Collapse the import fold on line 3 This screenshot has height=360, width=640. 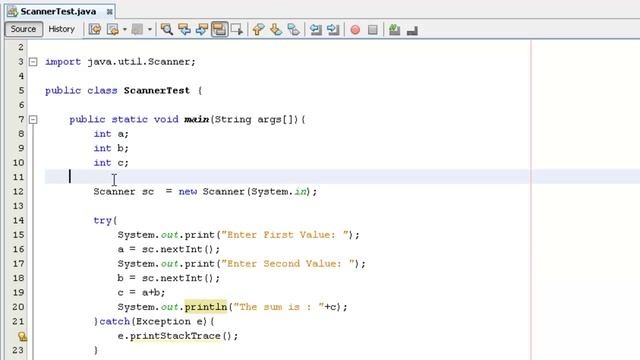[33, 62]
